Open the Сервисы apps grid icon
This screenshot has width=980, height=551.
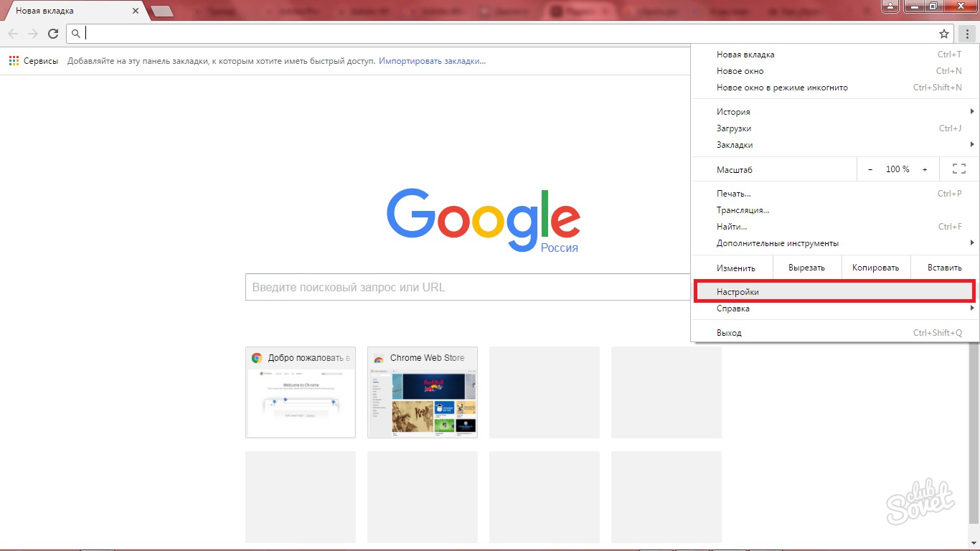click(x=14, y=61)
